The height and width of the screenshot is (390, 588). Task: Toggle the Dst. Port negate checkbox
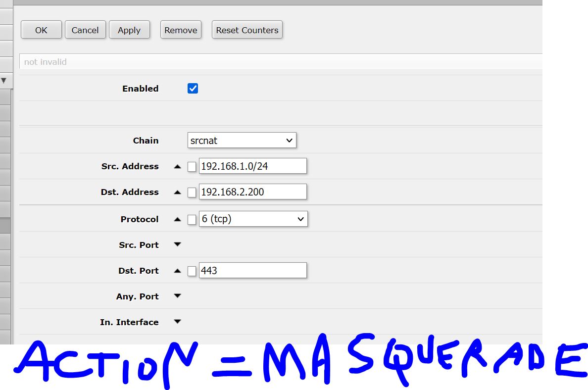click(192, 271)
